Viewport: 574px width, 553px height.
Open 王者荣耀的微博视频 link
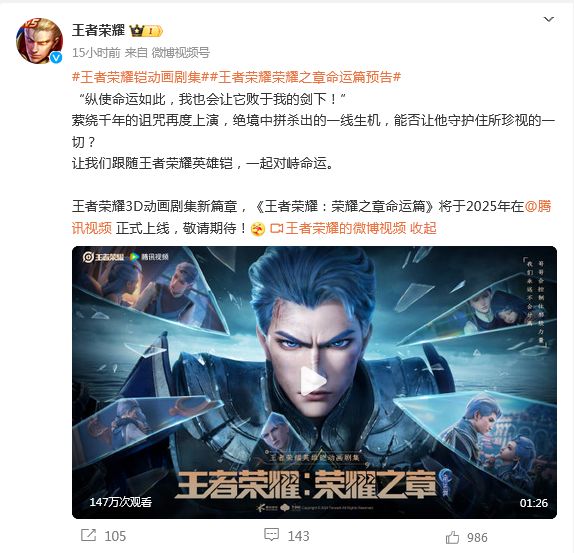coord(346,228)
